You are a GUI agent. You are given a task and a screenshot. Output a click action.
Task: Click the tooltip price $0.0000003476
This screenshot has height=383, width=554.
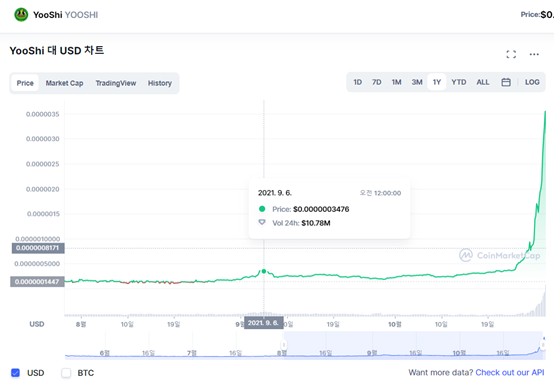pos(321,209)
